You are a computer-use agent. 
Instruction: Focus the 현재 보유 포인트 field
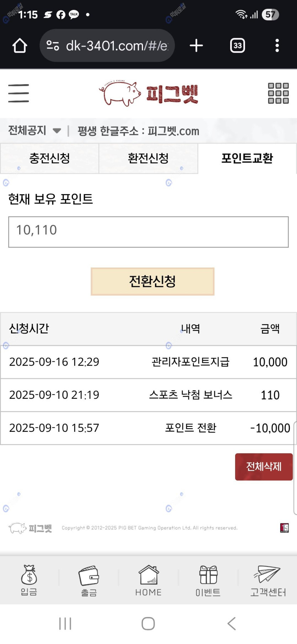click(x=148, y=232)
